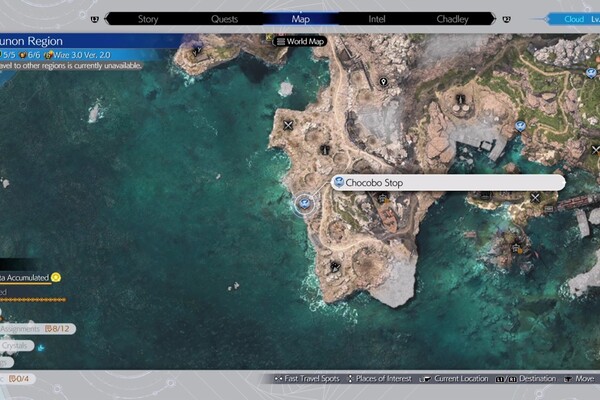The width and height of the screenshot is (600, 400).
Task: Switch to the Story tab
Action: [148, 19]
